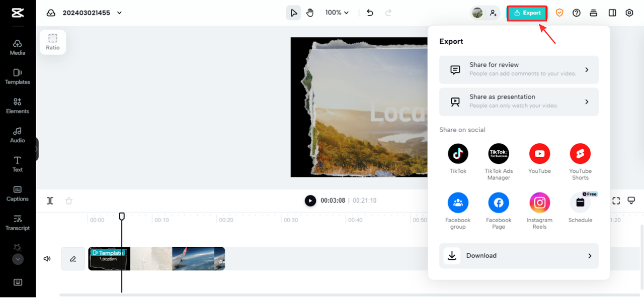Redo the last action

coord(388,13)
